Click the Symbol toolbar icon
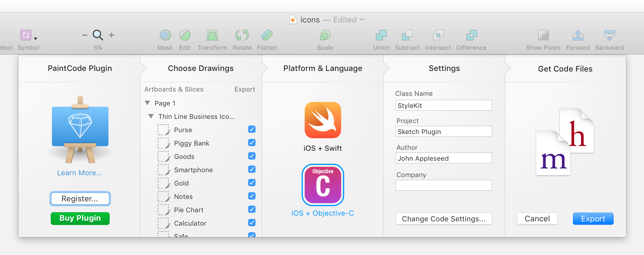Image resolution: width=644 pixels, height=255 pixels. [x=26, y=35]
